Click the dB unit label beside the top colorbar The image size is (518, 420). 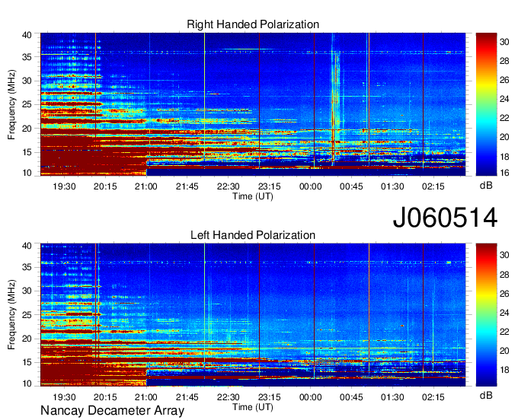[486, 186]
